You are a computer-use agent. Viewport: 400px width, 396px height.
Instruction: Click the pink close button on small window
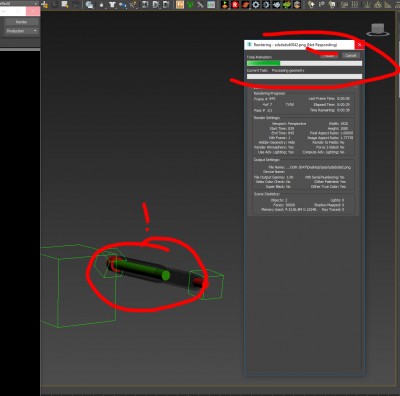(x=33, y=11)
